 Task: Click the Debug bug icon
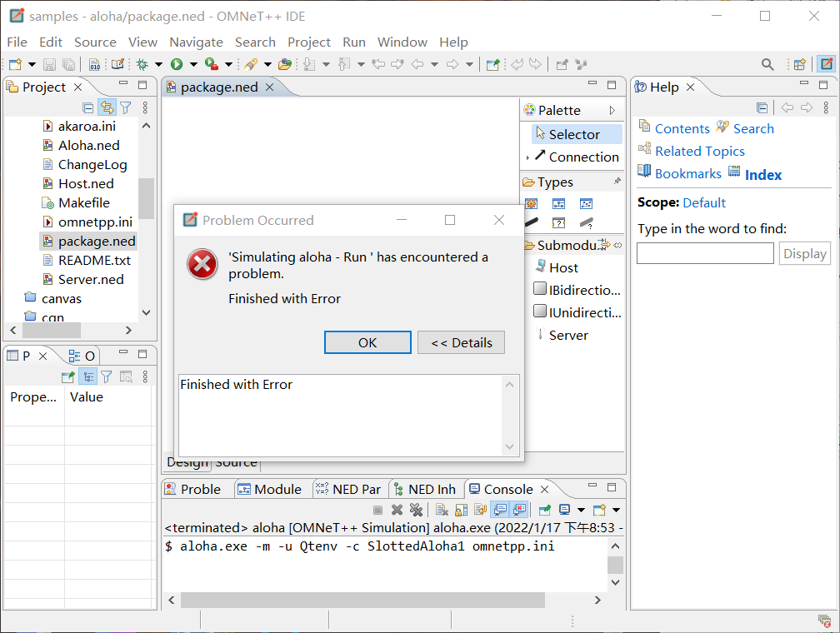[x=142, y=65]
